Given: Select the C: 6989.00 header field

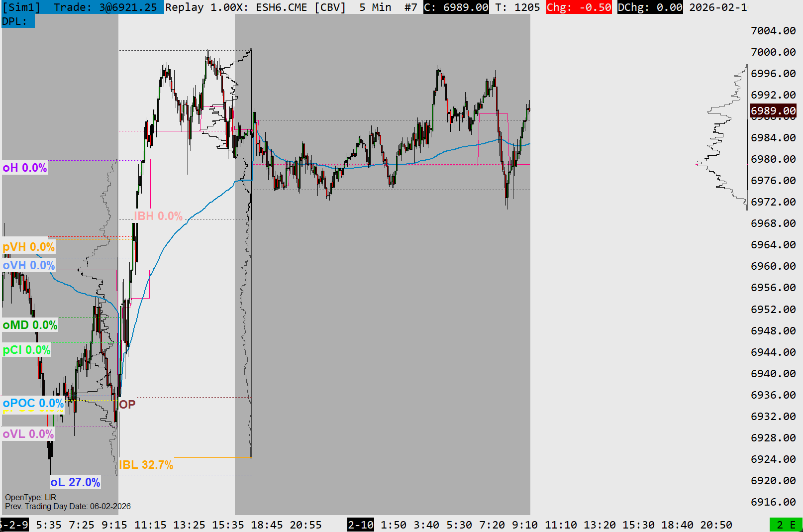Looking at the screenshot, I should 456,7.
